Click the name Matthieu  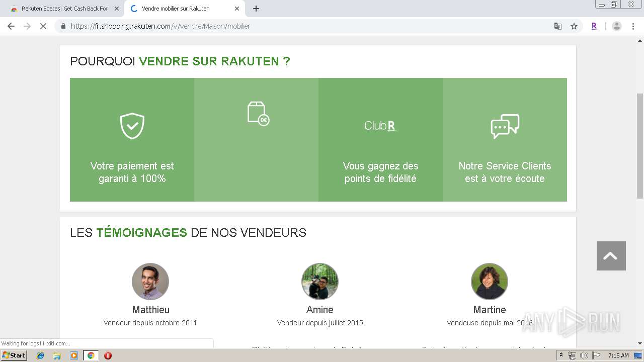click(x=150, y=310)
